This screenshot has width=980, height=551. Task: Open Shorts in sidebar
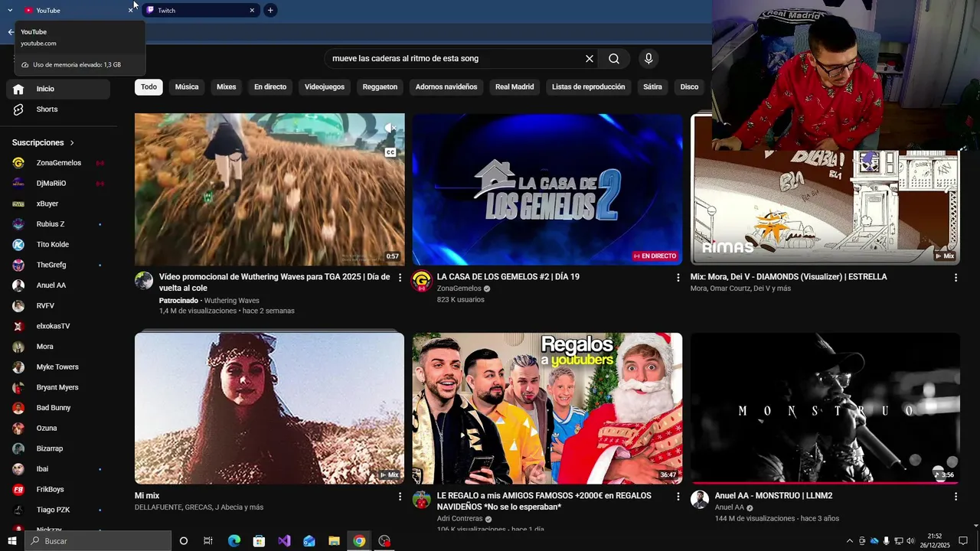[x=58, y=109]
